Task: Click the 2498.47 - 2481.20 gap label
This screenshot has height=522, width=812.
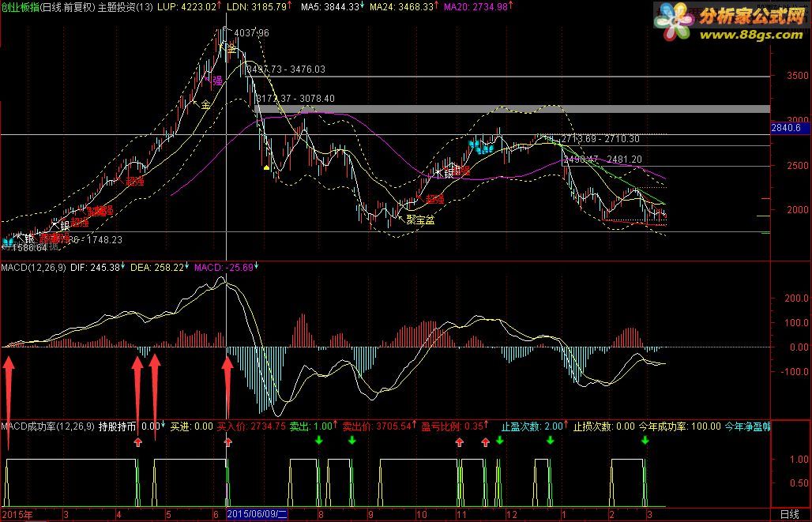Action: (603, 160)
